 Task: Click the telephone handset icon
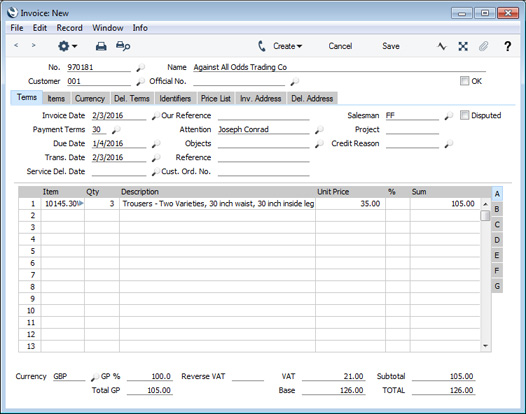[262, 46]
